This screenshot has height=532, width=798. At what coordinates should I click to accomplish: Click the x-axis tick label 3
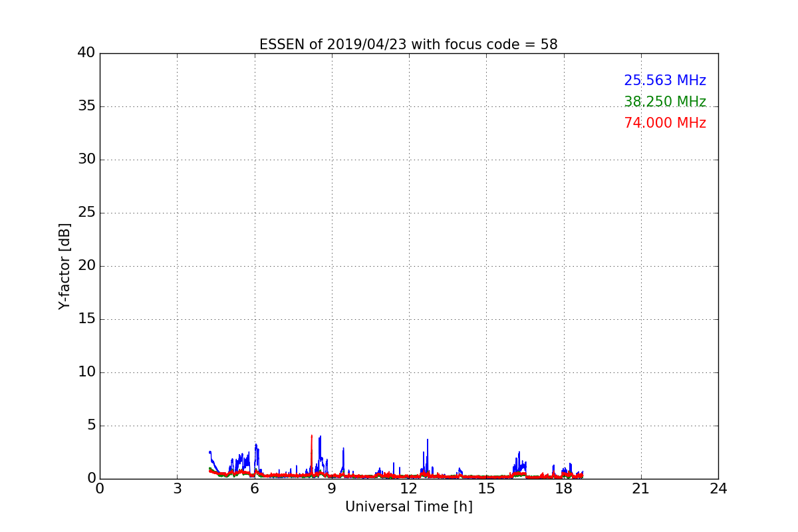tap(177, 489)
